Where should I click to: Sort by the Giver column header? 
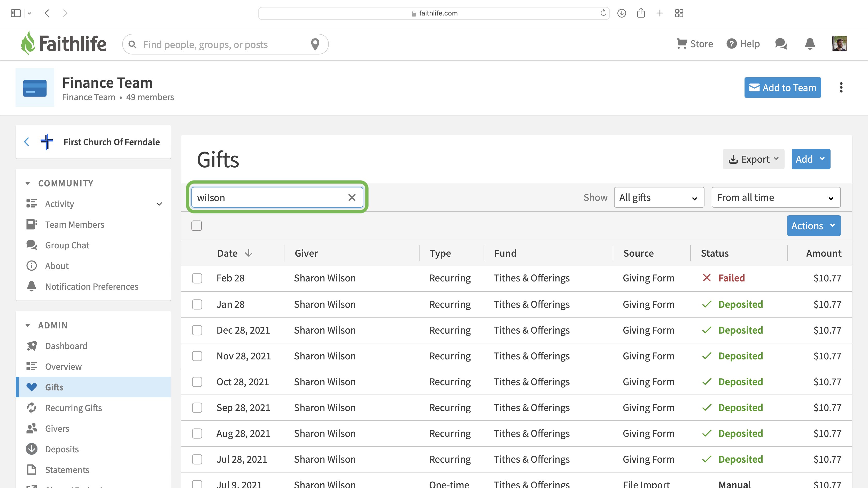[306, 253]
